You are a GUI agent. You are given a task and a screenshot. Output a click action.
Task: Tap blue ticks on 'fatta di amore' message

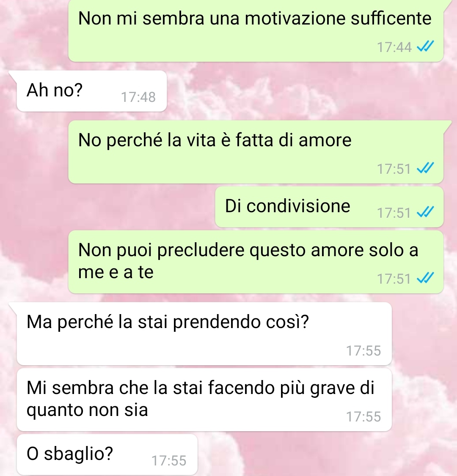pos(425,168)
